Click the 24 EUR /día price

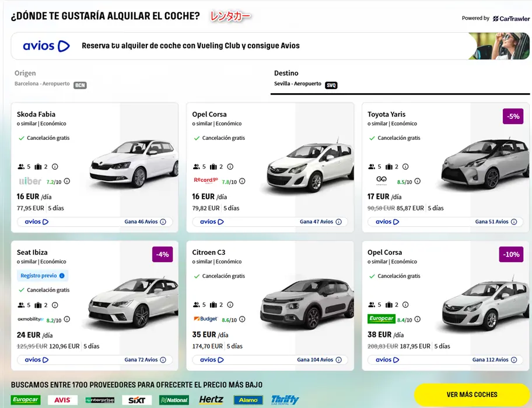(34, 335)
